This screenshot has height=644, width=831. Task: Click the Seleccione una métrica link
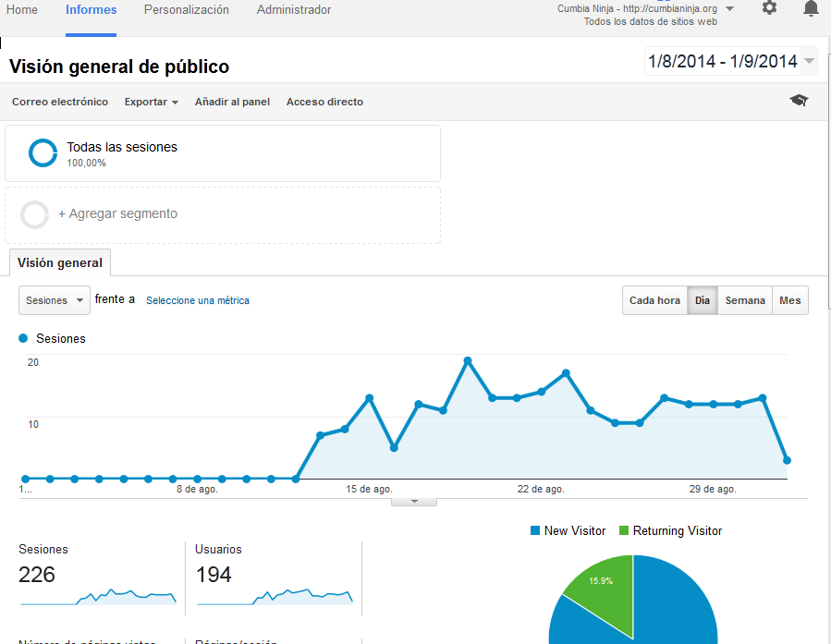click(198, 300)
